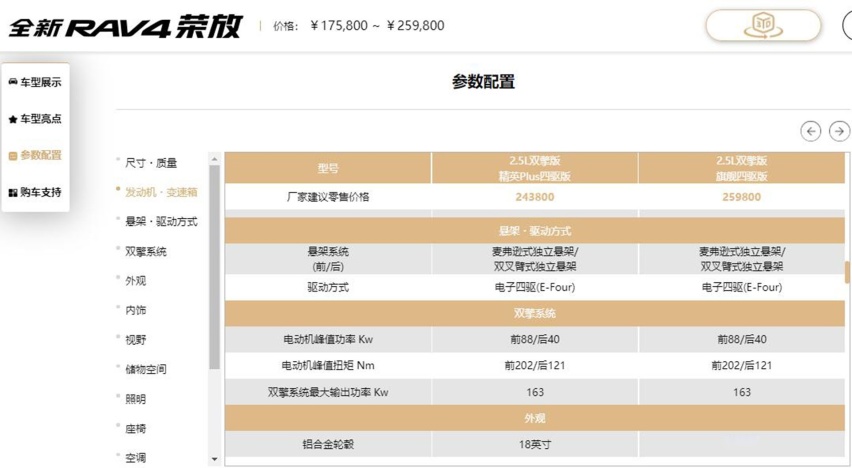Image resolution: width=852 pixels, height=468 pixels.
Task: Jump to the 照明 section
Action: [135, 399]
